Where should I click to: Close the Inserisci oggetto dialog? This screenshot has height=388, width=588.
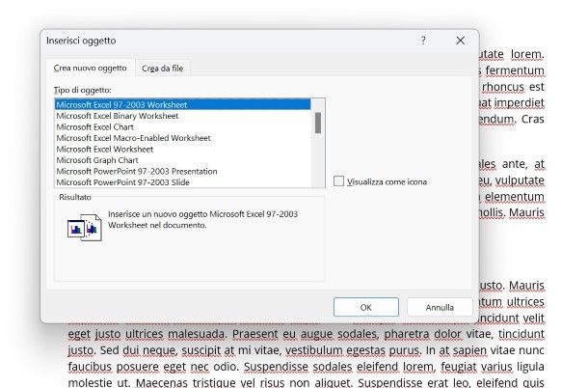460,41
